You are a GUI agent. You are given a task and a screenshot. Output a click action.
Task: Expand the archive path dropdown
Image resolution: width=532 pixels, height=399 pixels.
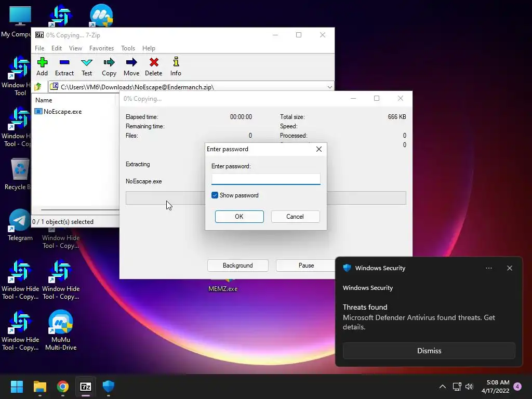point(329,87)
